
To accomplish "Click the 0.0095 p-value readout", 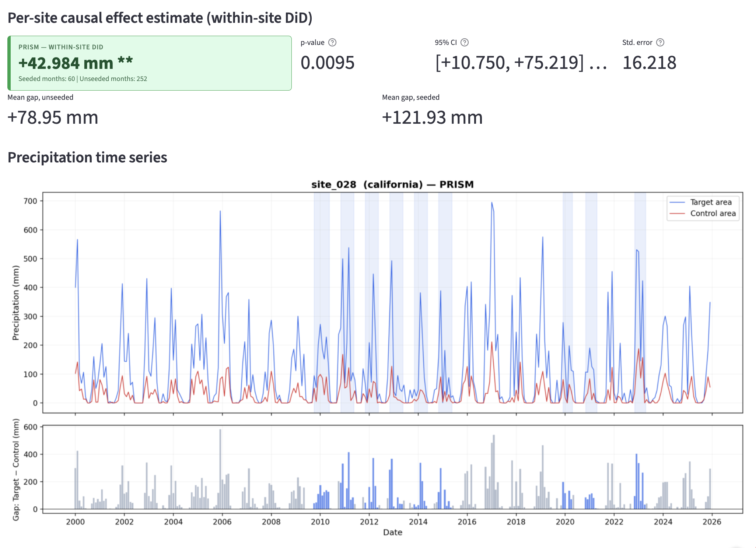I will [x=327, y=63].
